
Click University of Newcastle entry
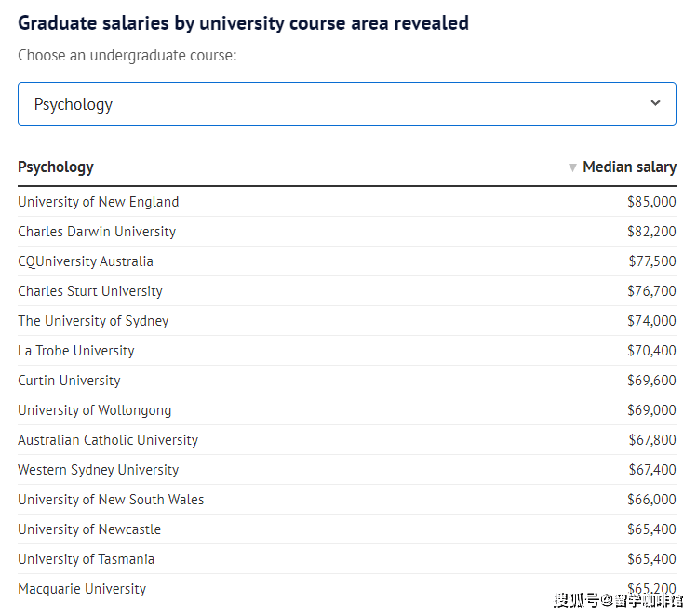[89, 529]
